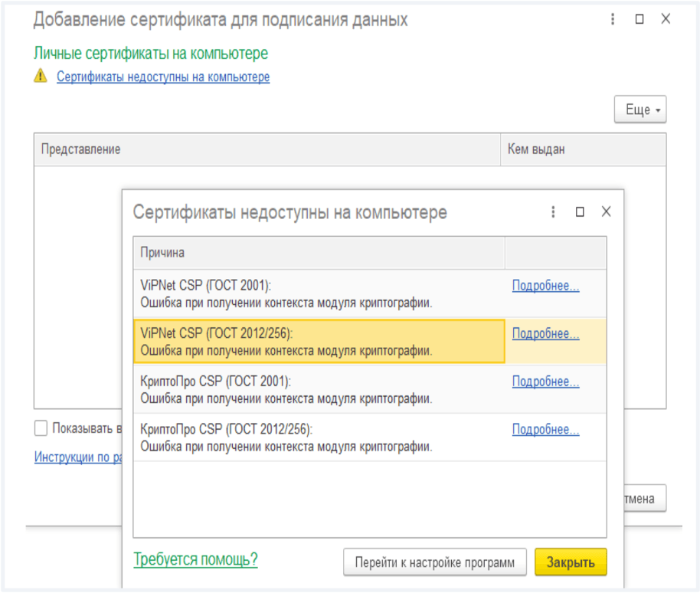Open 'Подробнее' for КриптоПро CSP ГОСТ 2012/256
This screenshot has height=593, width=700.
click(545, 430)
